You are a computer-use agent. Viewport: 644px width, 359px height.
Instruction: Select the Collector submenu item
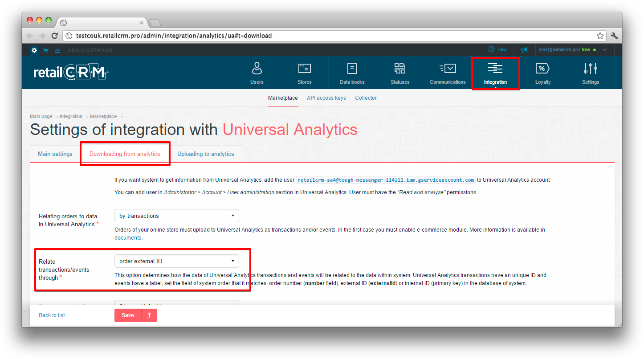pos(366,98)
